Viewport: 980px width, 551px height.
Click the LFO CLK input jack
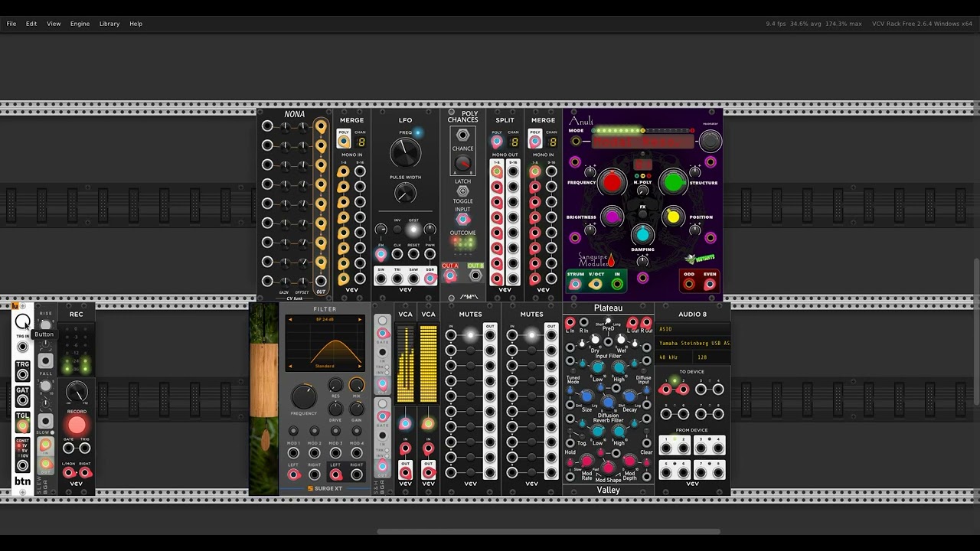tap(397, 254)
